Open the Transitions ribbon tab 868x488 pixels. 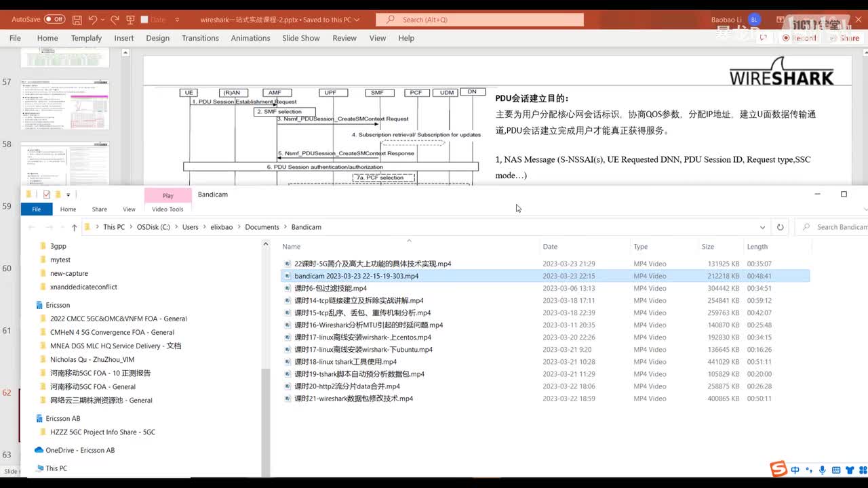point(200,38)
